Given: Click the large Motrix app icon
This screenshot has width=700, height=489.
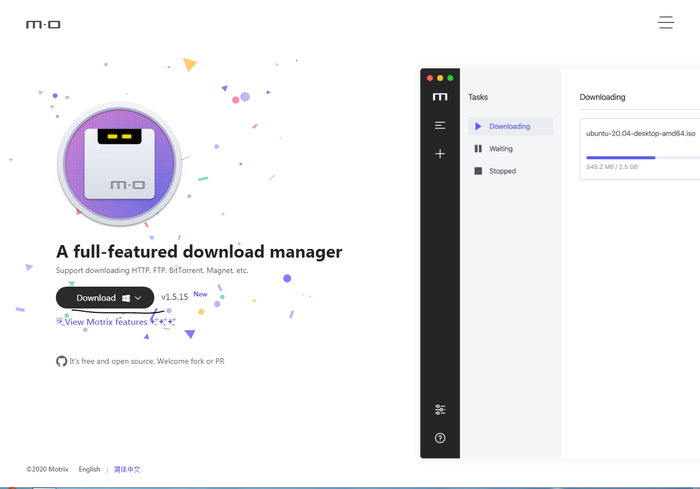Looking at the screenshot, I should (x=120, y=164).
